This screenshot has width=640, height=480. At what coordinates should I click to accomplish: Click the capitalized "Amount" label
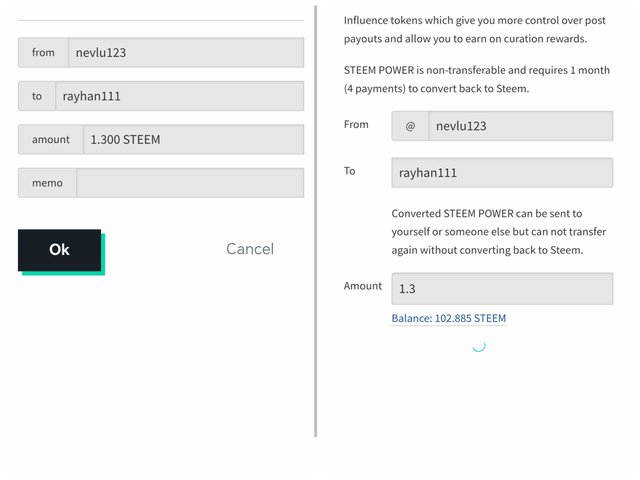363,286
